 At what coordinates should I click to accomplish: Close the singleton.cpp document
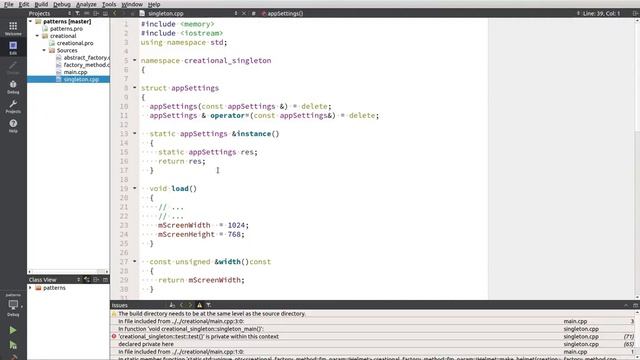[244, 13]
